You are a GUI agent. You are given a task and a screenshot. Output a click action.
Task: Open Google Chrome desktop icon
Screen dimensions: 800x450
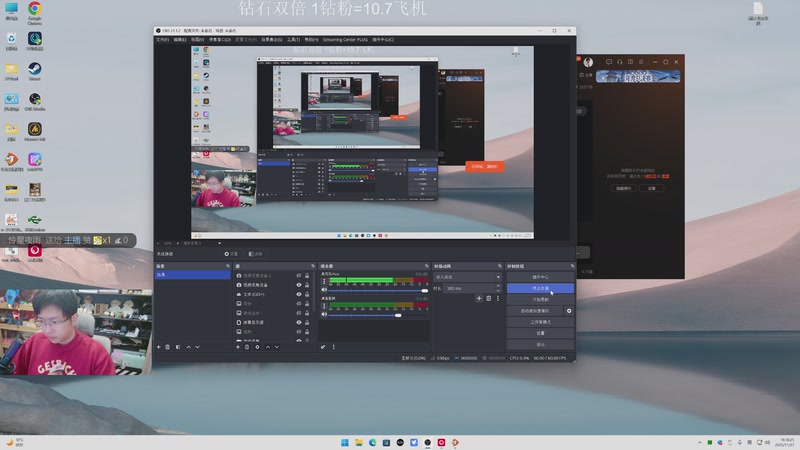click(35, 12)
